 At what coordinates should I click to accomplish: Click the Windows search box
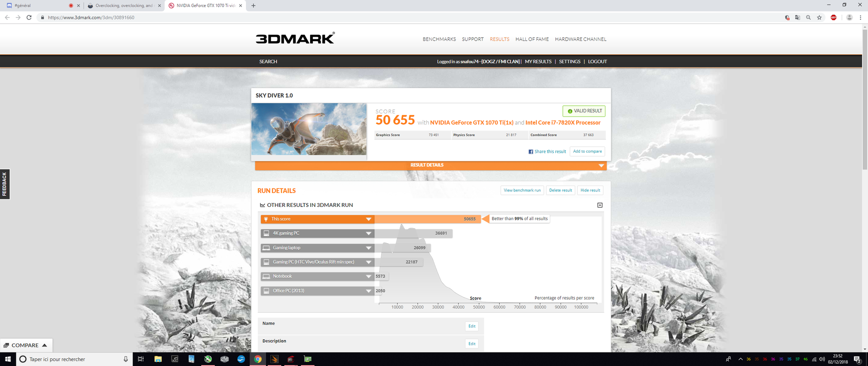click(x=75, y=359)
